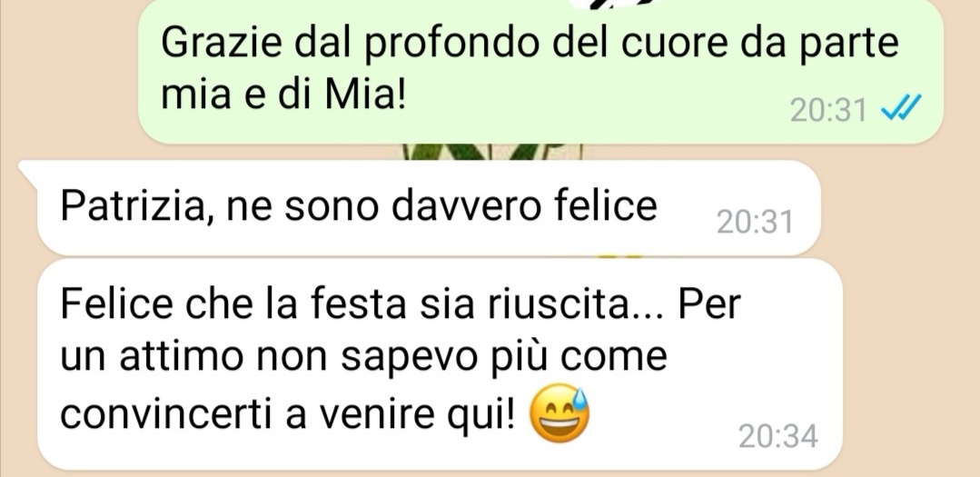This screenshot has height=477, width=980.
Task: Select the green message 'Grazie dal profondo del cuore'
Action: tap(540, 70)
